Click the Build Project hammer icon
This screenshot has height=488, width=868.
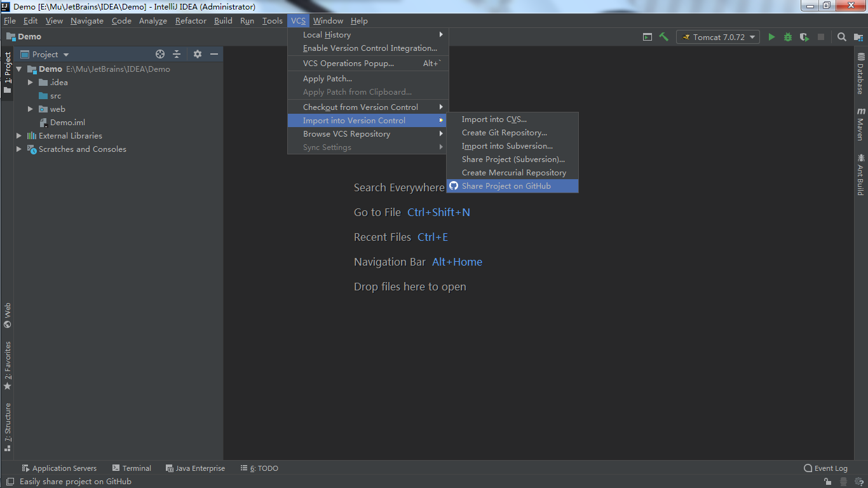tap(663, 37)
